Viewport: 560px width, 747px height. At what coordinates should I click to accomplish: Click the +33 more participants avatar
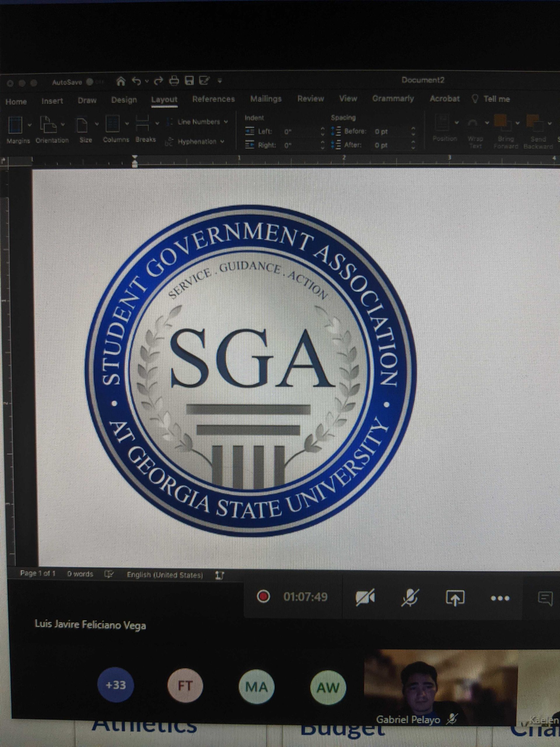[116, 685]
